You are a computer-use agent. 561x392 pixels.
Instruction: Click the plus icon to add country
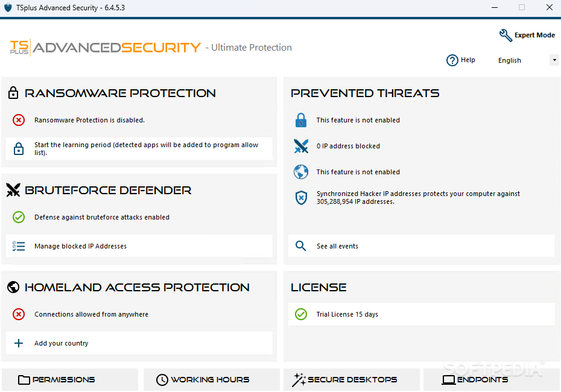tap(19, 343)
